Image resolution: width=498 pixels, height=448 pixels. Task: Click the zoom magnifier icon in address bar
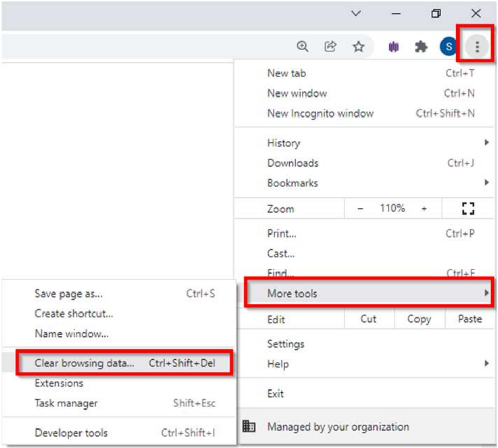pyautogui.click(x=303, y=47)
